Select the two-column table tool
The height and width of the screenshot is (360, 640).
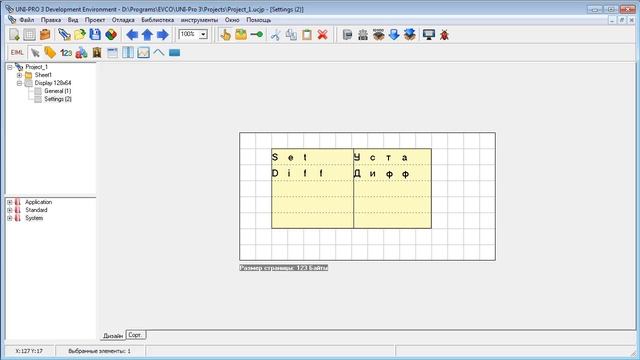tap(128, 53)
